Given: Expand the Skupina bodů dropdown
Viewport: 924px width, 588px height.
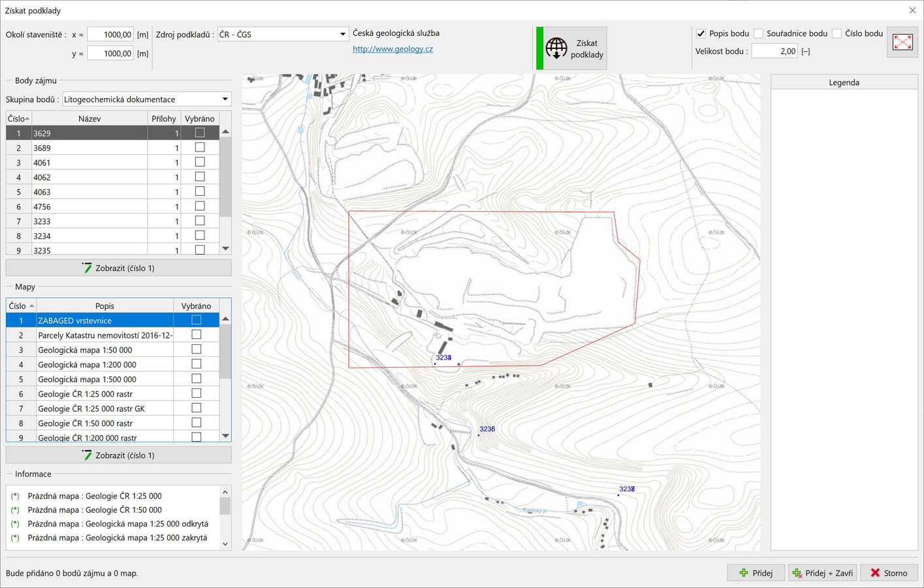Looking at the screenshot, I should click(x=225, y=99).
